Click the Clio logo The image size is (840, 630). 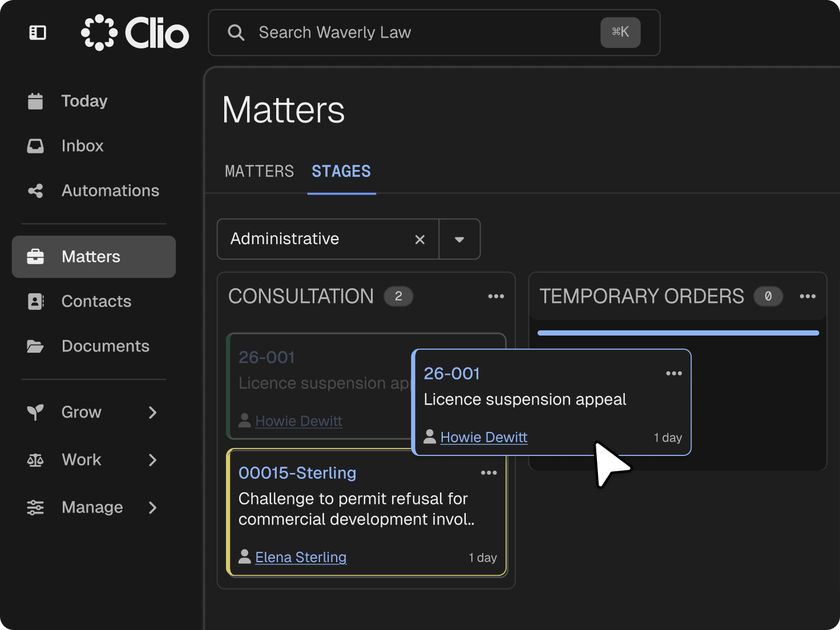pyautogui.click(x=135, y=33)
